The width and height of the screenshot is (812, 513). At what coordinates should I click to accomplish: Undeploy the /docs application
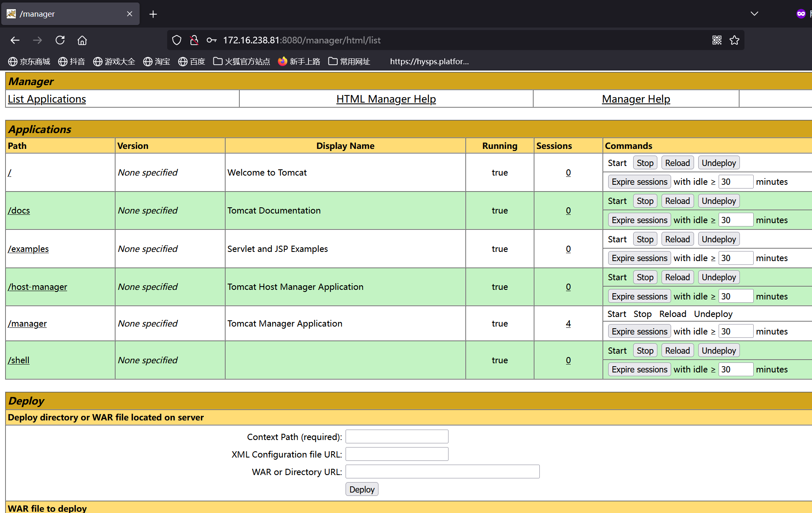click(x=719, y=201)
